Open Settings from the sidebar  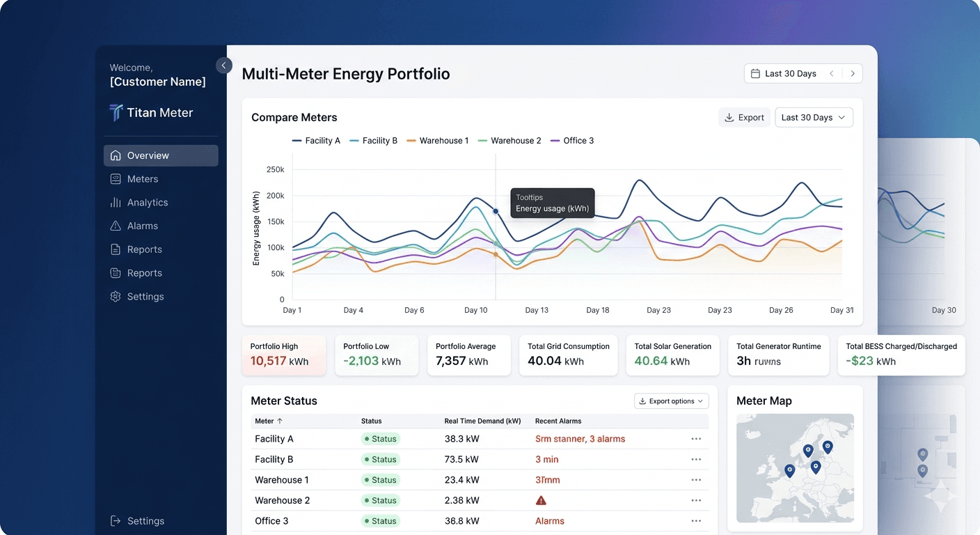pos(145,296)
